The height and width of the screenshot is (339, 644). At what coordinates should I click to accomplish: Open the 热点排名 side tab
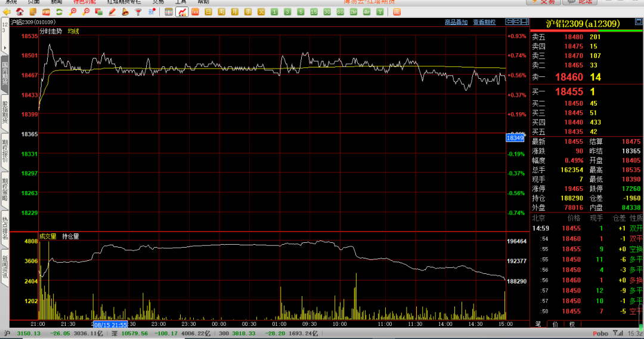pyautogui.click(x=5, y=226)
